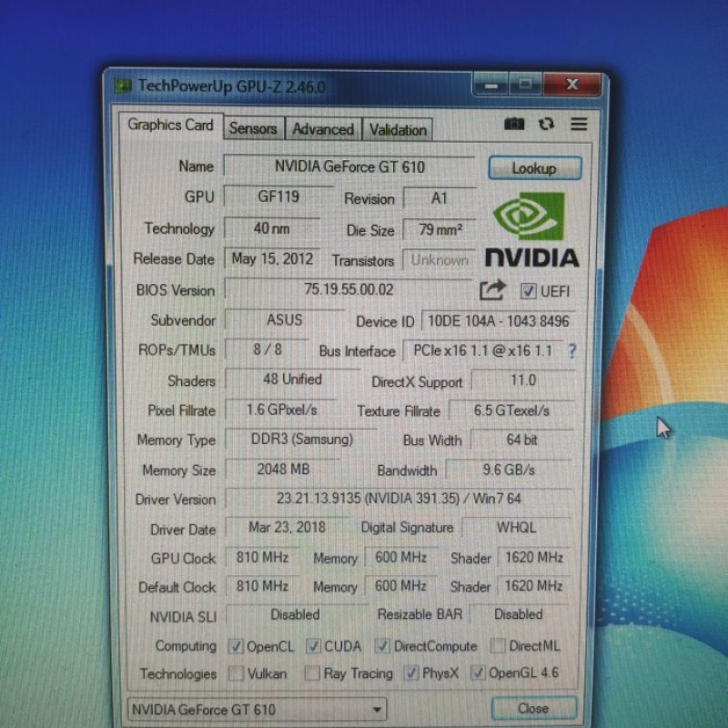Click the Technology field 40 nm
The image size is (728, 728).
pos(272,228)
